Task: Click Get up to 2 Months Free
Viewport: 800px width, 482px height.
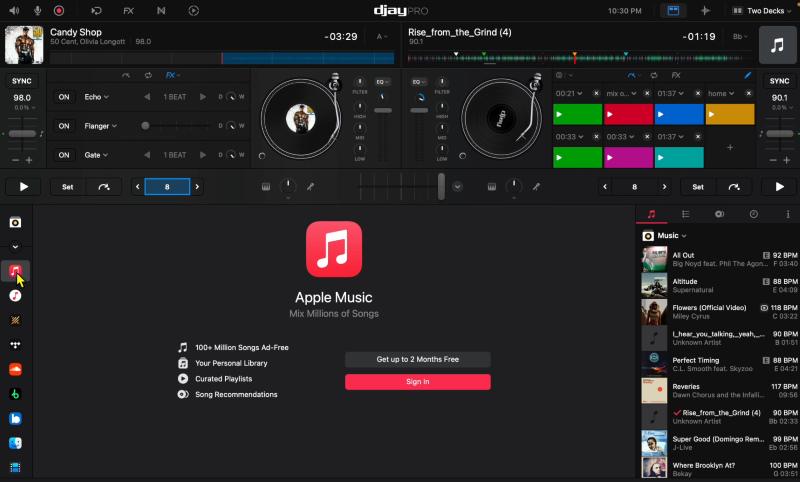Action: (417, 359)
